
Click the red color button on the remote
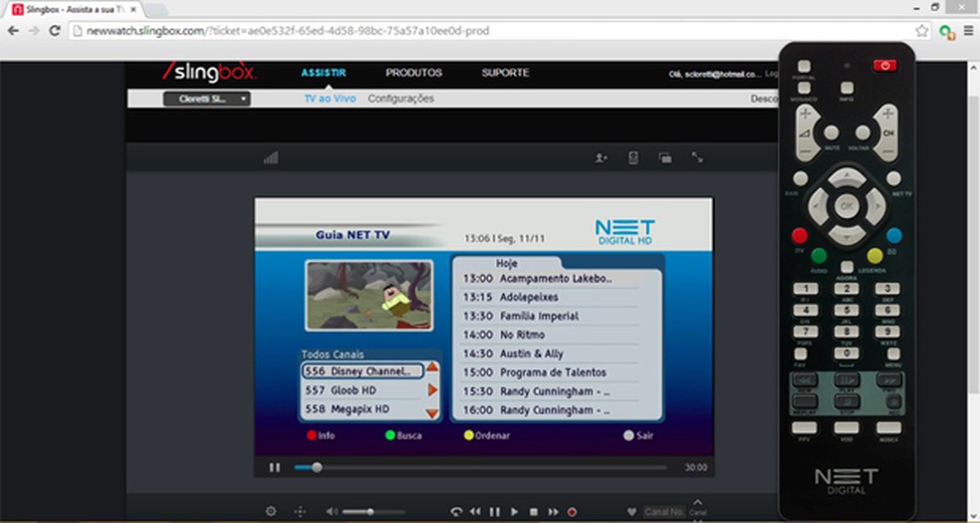click(800, 235)
